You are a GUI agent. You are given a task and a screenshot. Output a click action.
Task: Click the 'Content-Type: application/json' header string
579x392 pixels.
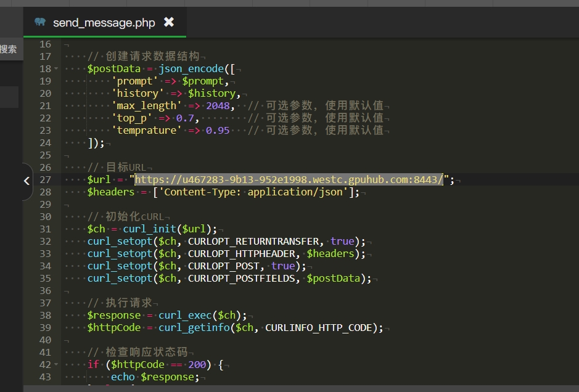(253, 192)
